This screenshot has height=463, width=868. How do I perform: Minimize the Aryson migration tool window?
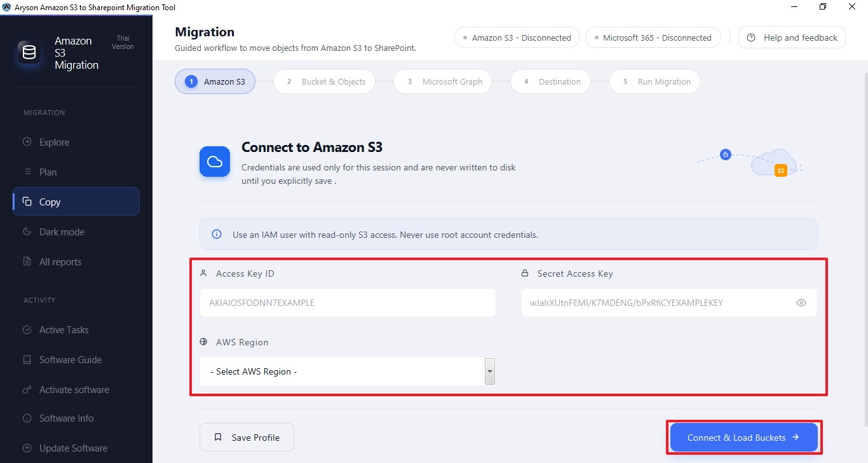pos(794,7)
